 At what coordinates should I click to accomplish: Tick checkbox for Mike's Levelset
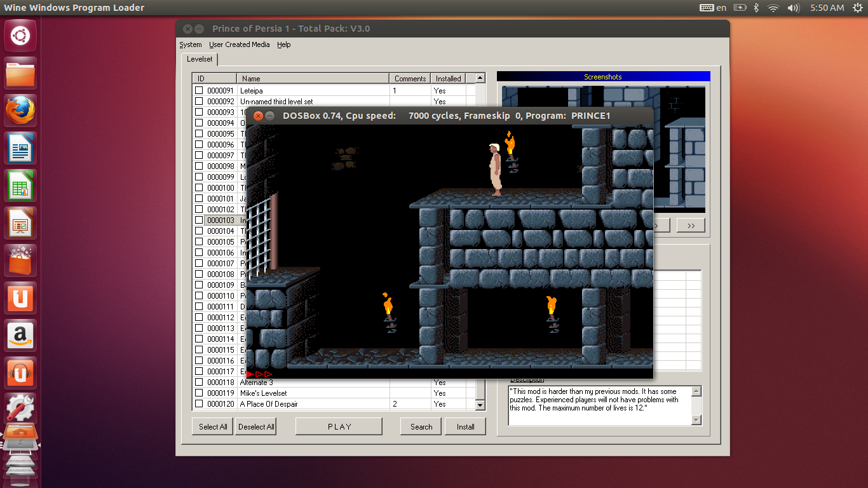coord(199,393)
